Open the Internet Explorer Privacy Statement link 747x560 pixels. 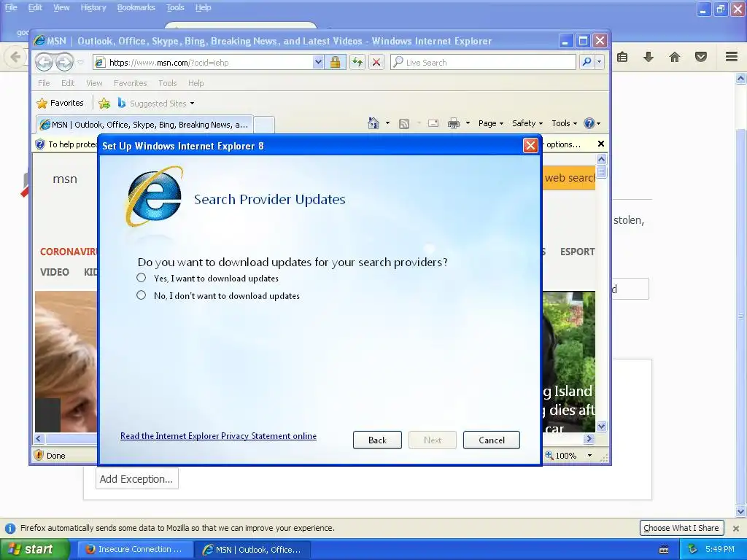[218, 436]
